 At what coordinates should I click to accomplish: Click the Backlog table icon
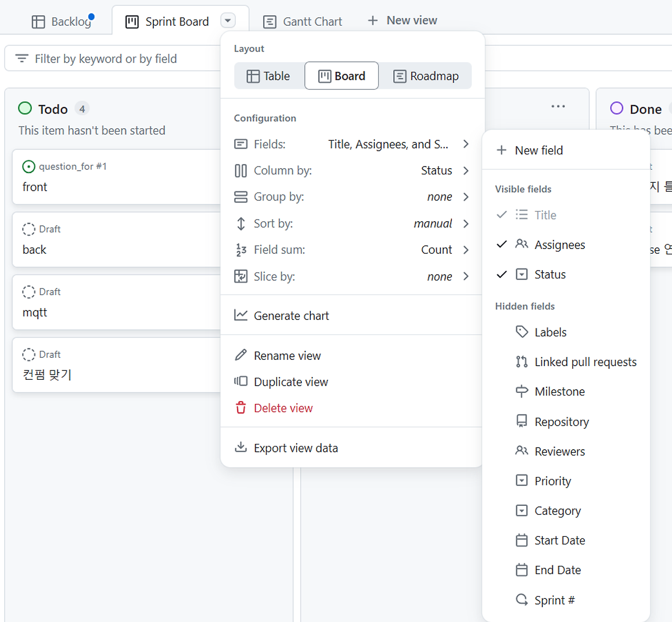(x=38, y=22)
